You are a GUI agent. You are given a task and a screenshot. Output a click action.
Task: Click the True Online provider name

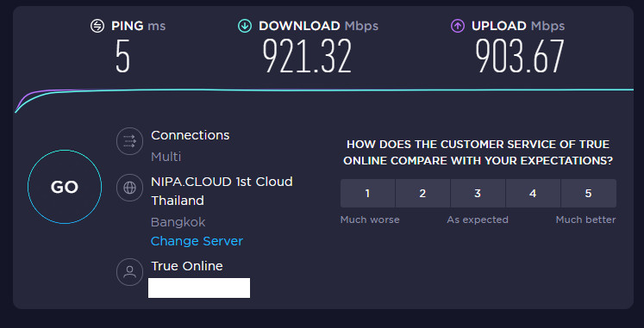pos(187,266)
